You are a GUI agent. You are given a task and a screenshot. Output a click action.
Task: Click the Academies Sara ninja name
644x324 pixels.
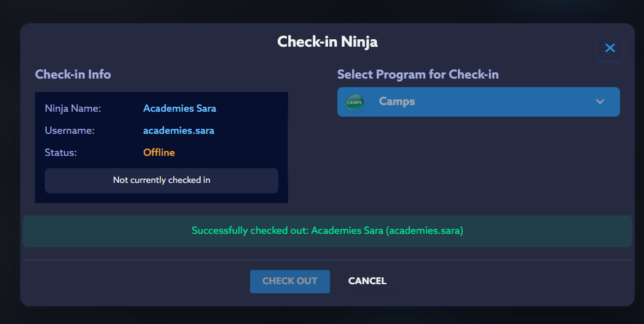179,109
